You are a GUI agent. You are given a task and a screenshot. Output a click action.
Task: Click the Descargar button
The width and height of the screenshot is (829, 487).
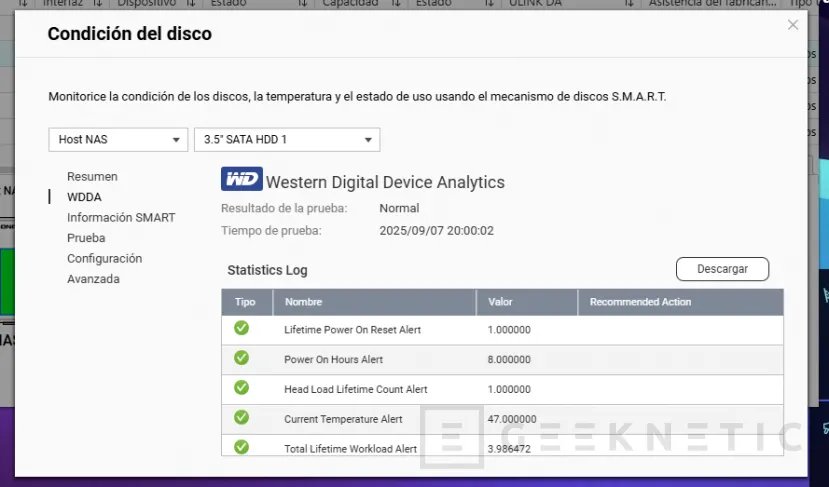(x=722, y=269)
